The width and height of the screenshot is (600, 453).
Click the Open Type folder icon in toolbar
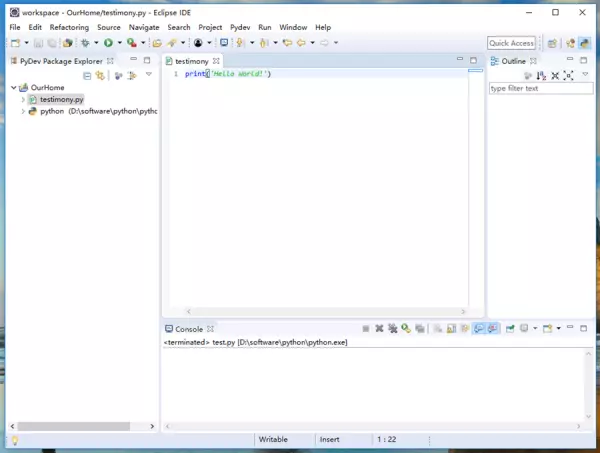157,43
